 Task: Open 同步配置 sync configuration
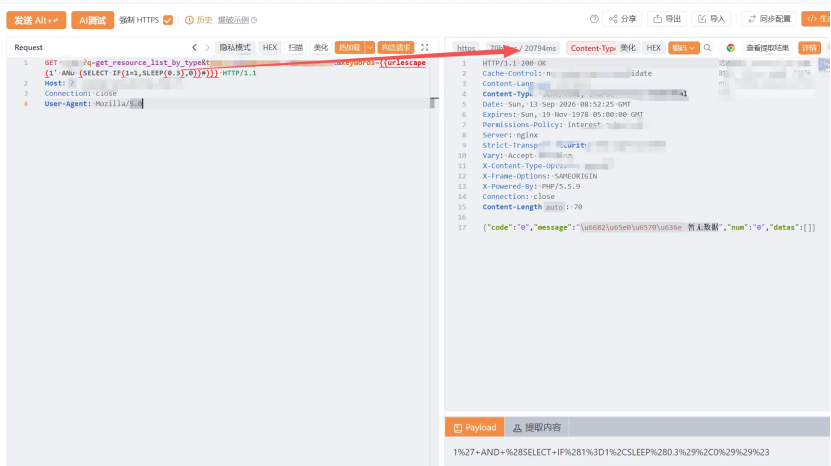click(769, 19)
